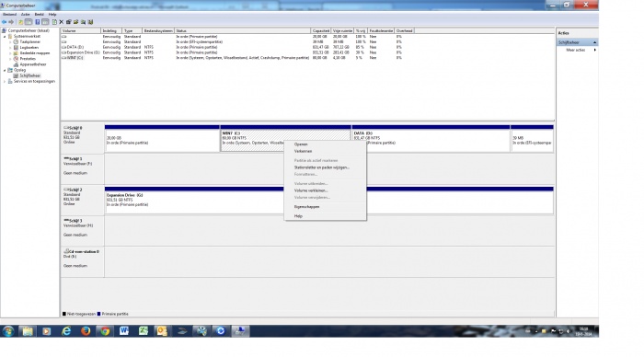Expand the Taakplanner tree node
The image size is (644, 357).
[x=10, y=42]
